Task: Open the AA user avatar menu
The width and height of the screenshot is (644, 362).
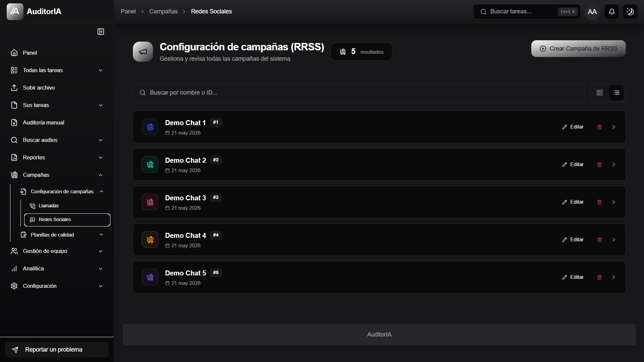Action: click(x=592, y=12)
